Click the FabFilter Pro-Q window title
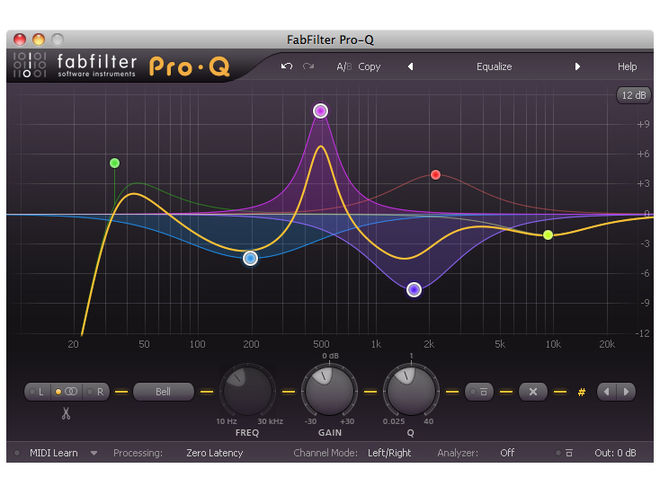The width and height of the screenshot is (660, 495). pyautogui.click(x=330, y=40)
